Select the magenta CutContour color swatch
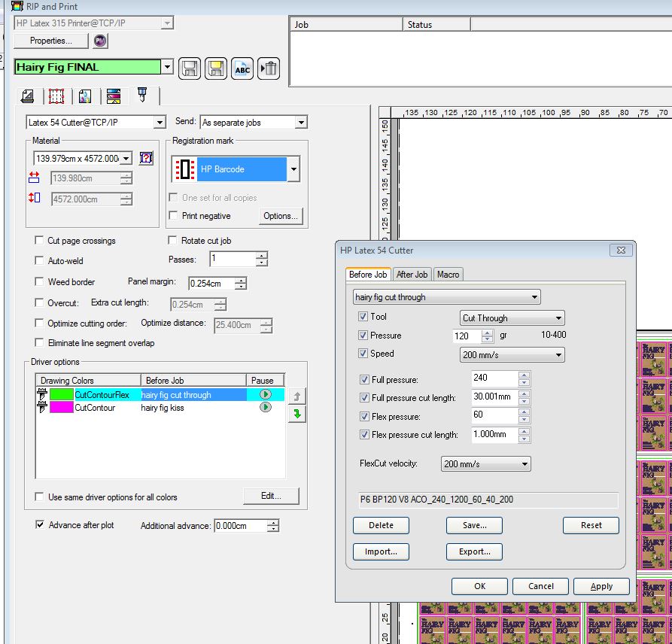Screen dimensions: 672x644 [61, 407]
